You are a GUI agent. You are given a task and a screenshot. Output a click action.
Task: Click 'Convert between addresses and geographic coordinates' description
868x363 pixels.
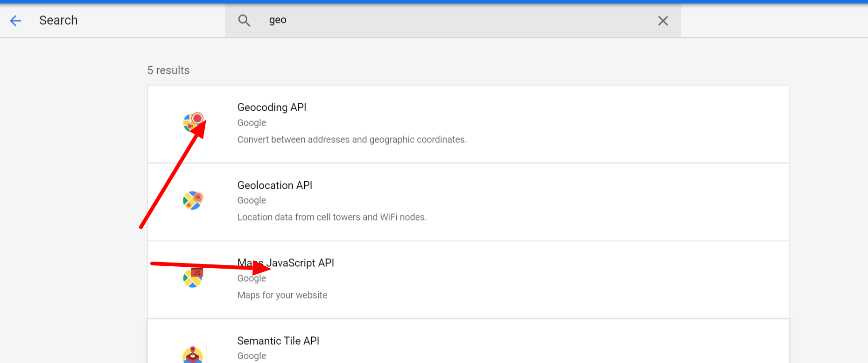coord(352,140)
